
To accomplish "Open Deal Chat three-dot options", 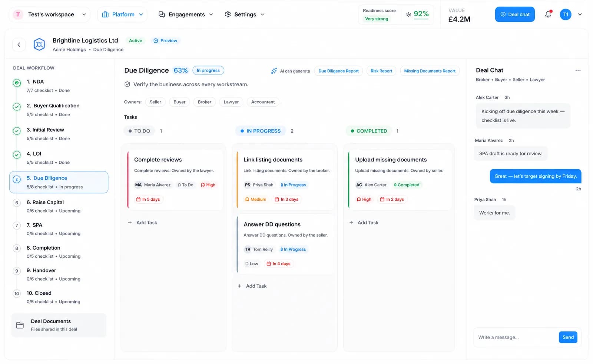I will pyautogui.click(x=578, y=70).
